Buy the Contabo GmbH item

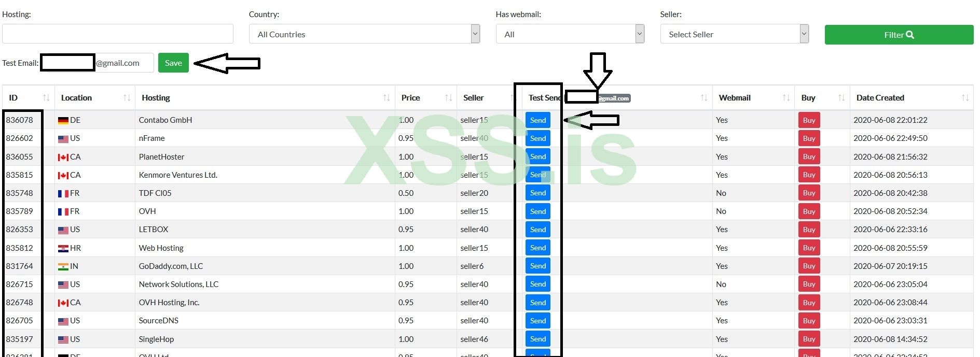pos(809,120)
